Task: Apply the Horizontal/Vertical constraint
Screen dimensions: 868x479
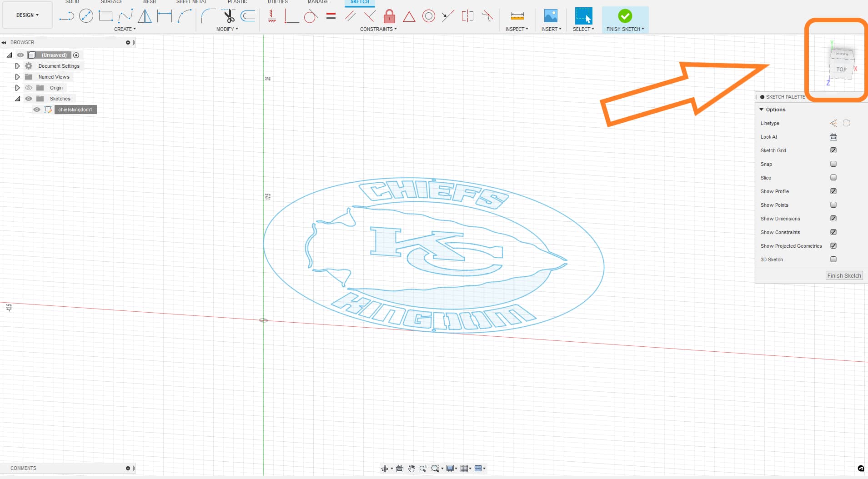Action: [272, 16]
